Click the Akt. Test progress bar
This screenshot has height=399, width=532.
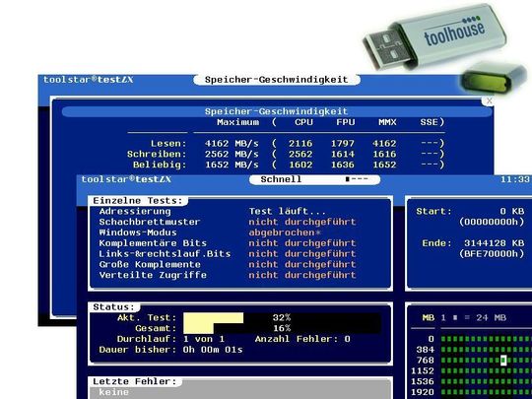[x=282, y=317]
